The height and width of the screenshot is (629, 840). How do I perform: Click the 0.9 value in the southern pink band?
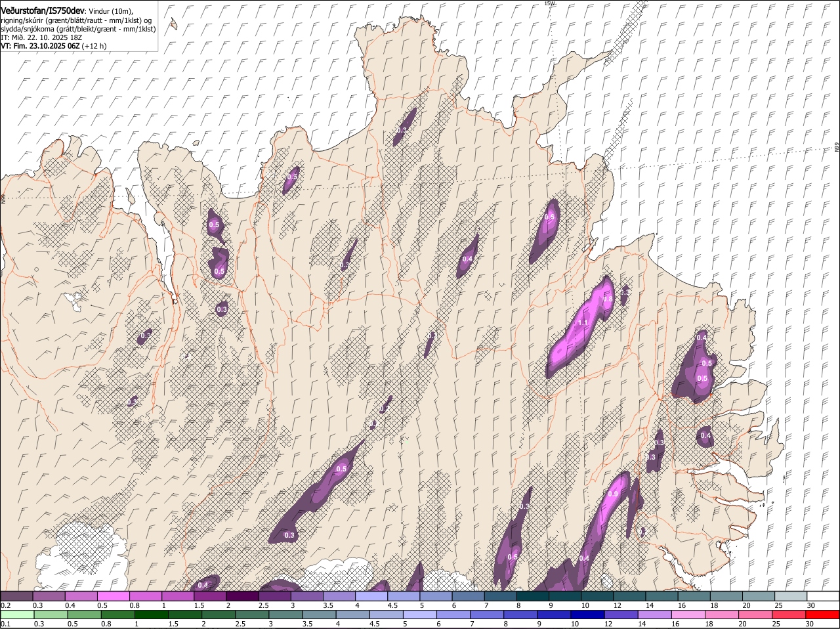tap(614, 494)
